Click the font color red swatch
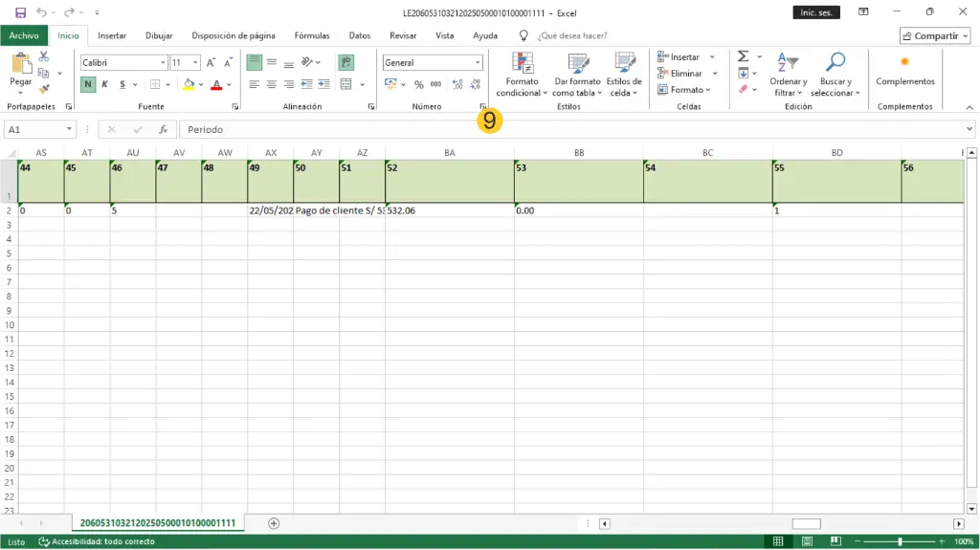Image resolution: width=980 pixels, height=550 pixels. pos(216,85)
